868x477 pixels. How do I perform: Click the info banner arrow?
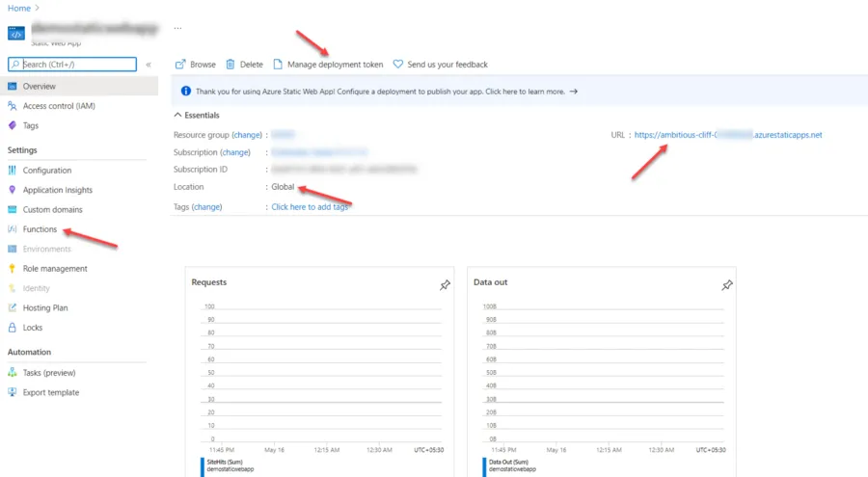tap(574, 92)
